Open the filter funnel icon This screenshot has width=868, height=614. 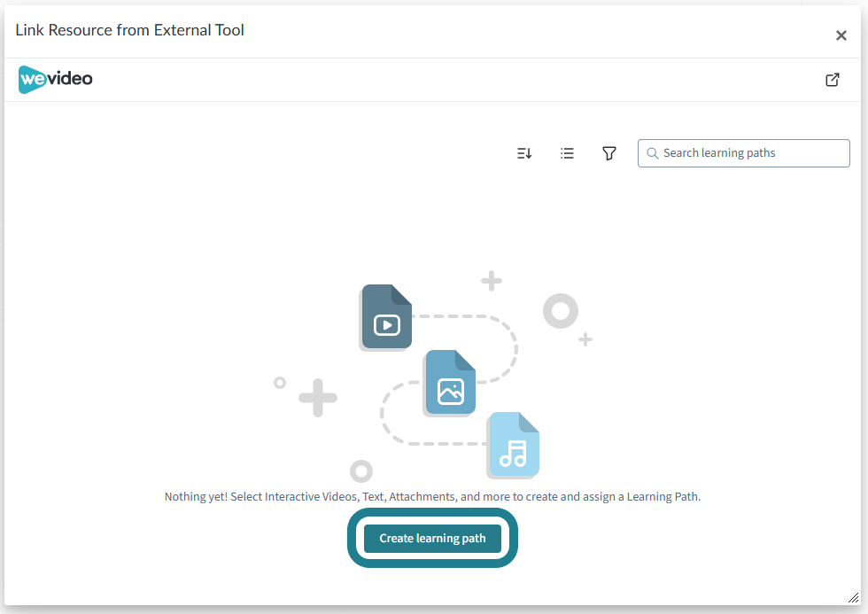609,153
